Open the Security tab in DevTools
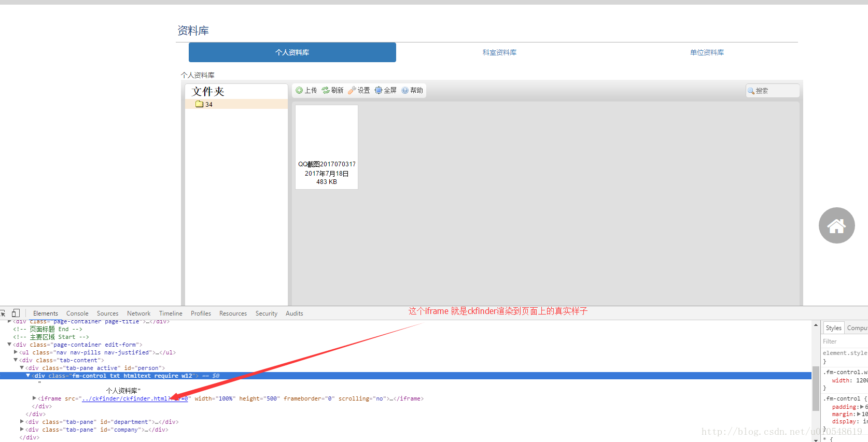Image resolution: width=868 pixels, height=442 pixels. pyautogui.click(x=267, y=313)
